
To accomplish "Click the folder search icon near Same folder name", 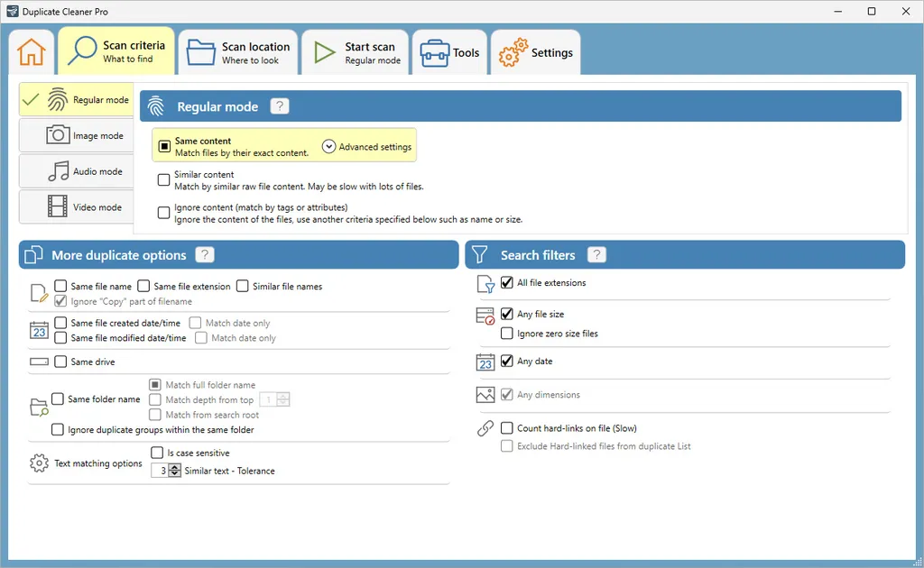I will 39,407.
